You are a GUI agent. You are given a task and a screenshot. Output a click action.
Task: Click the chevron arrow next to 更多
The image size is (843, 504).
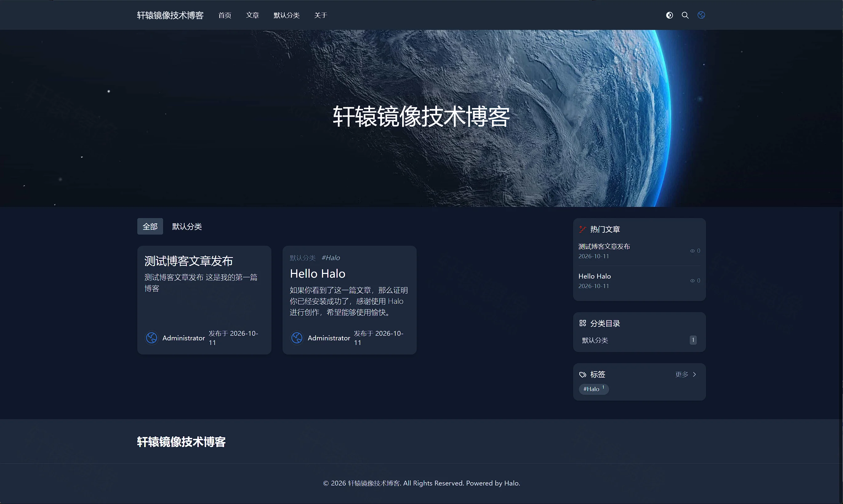point(694,375)
